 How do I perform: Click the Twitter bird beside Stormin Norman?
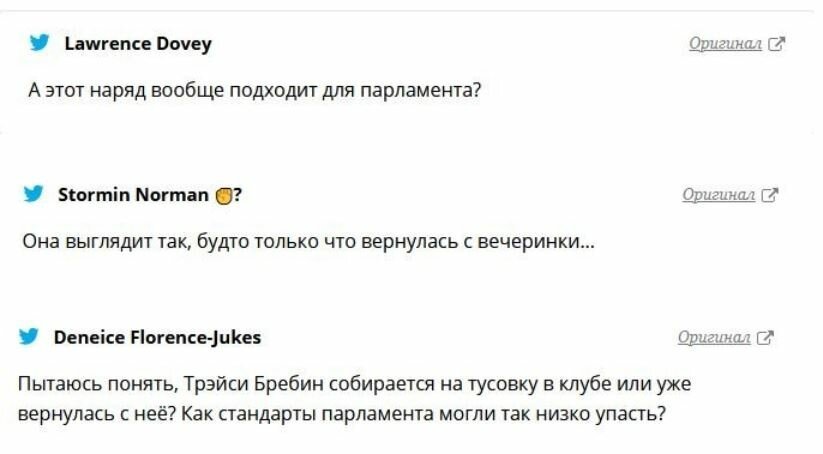click(34, 194)
